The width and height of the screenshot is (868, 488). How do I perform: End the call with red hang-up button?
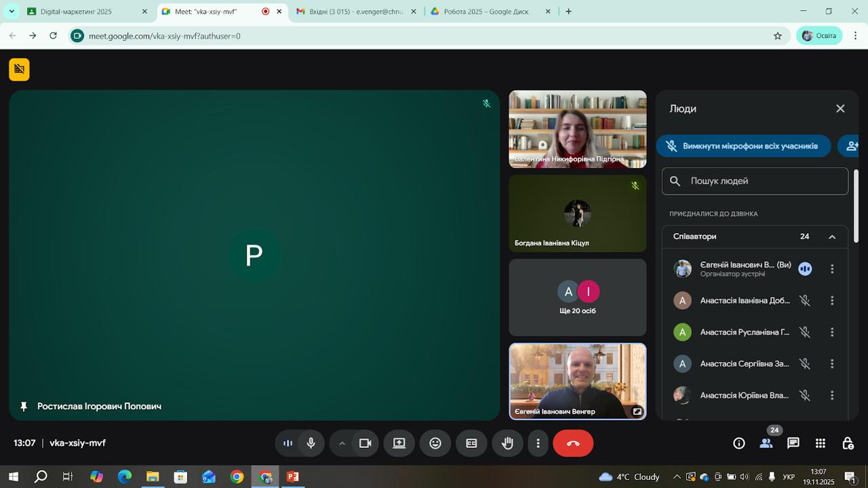(573, 443)
